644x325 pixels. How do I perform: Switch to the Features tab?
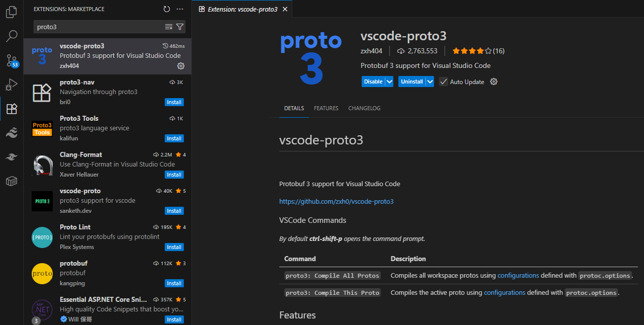pyautogui.click(x=326, y=108)
